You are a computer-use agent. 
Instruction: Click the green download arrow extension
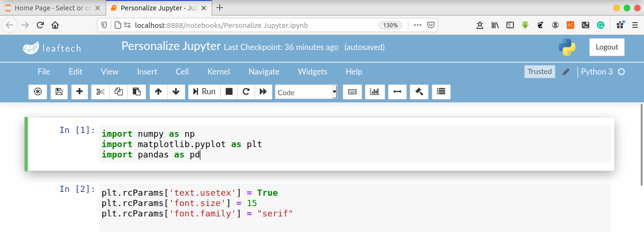coord(525,25)
